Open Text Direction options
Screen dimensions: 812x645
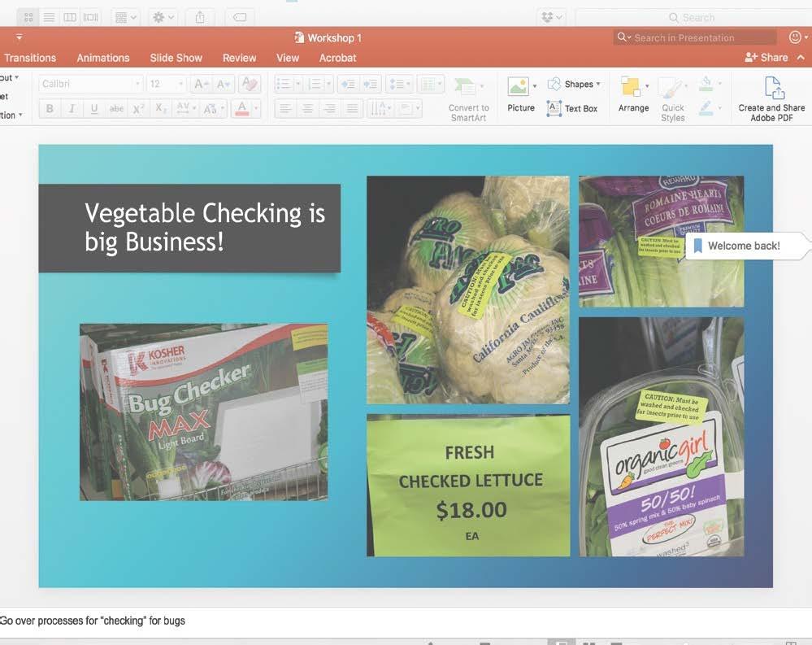click(x=380, y=109)
